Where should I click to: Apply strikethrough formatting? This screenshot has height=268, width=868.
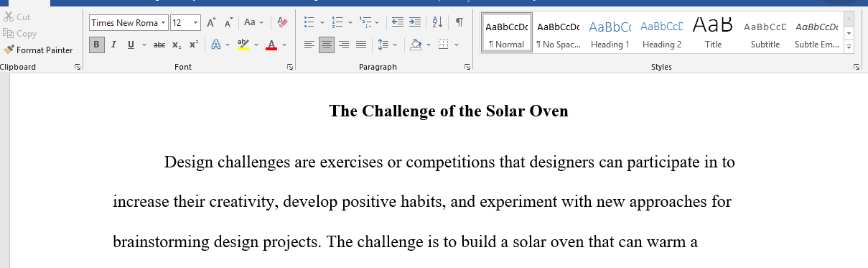click(x=159, y=45)
